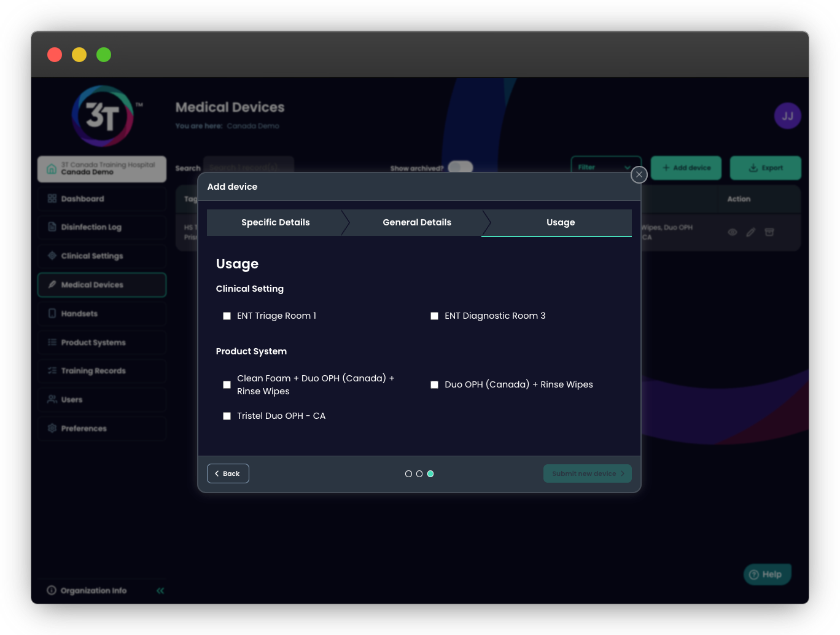840x635 pixels.
Task: Archive device row with archive icon
Action: point(769,232)
